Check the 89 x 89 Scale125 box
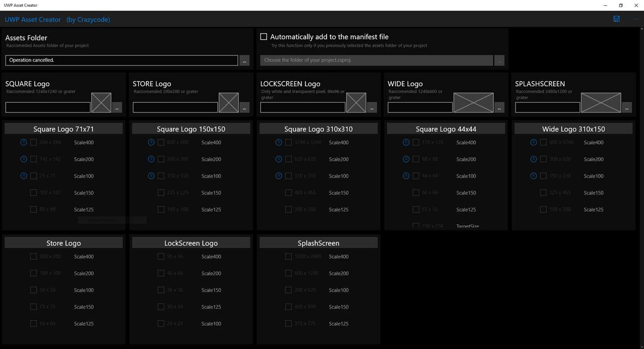 click(34, 209)
